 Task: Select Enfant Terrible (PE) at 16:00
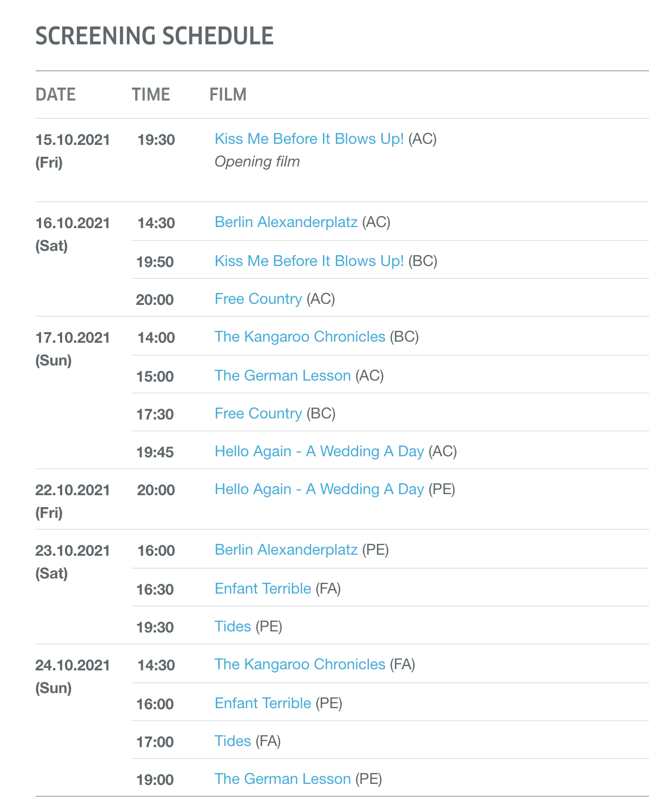coord(263,703)
